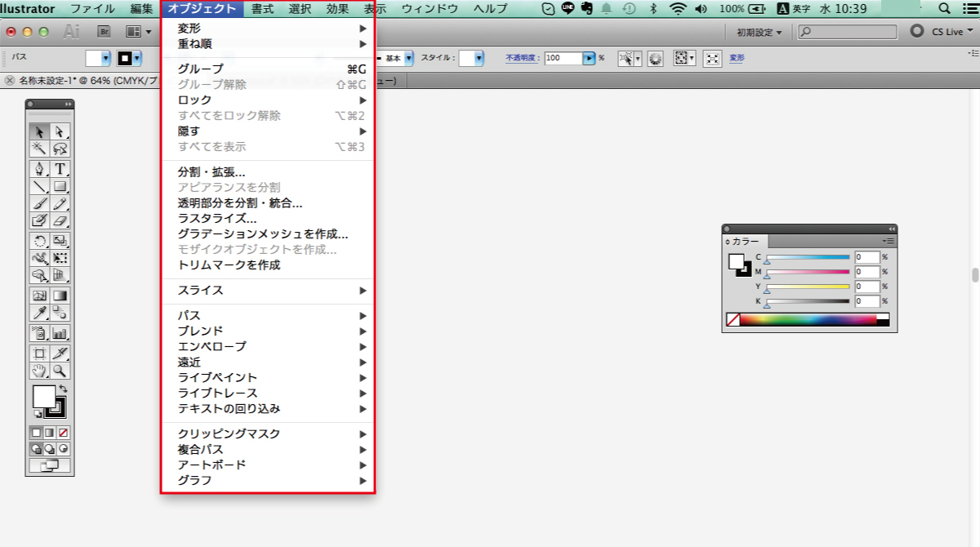
Task: Open Adobe Bridge with the Br button
Action: (x=104, y=32)
